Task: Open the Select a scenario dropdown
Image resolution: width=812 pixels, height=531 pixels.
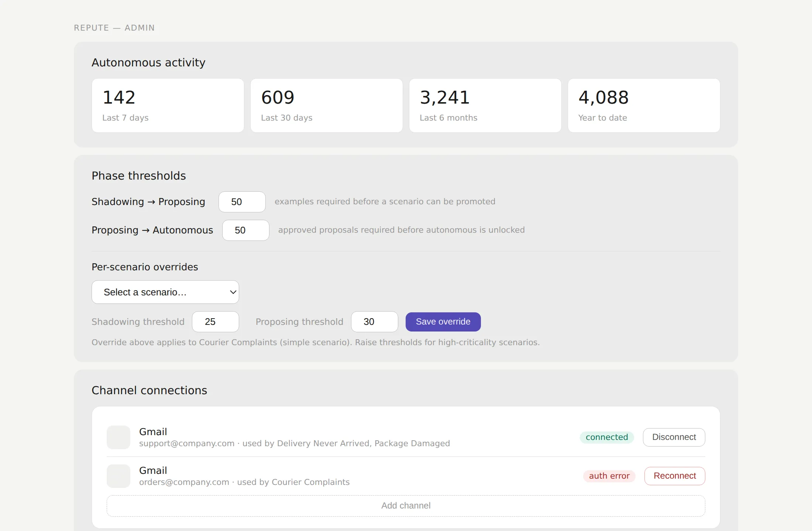Action: click(x=165, y=292)
